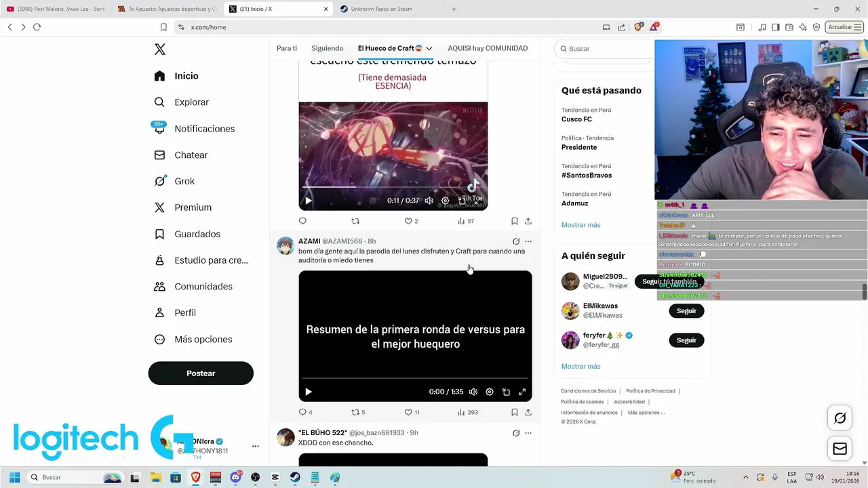Open Grok icon on EL BÚHO 522 post
Image resolution: width=868 pixels, height=488 pixels.
point(516,432)
